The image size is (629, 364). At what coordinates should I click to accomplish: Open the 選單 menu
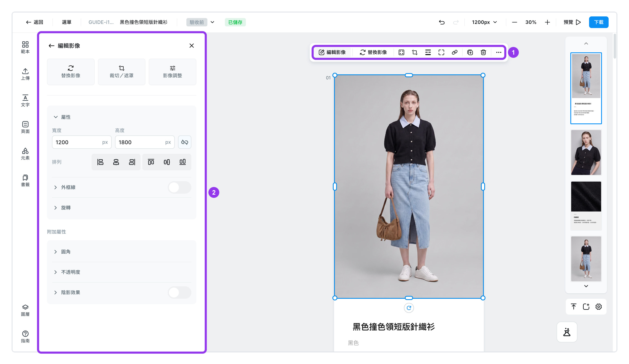click(x=67, y=22)
